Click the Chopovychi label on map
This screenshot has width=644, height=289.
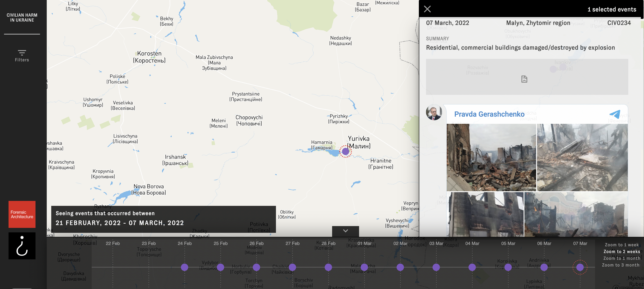click(x=249, y=120)
